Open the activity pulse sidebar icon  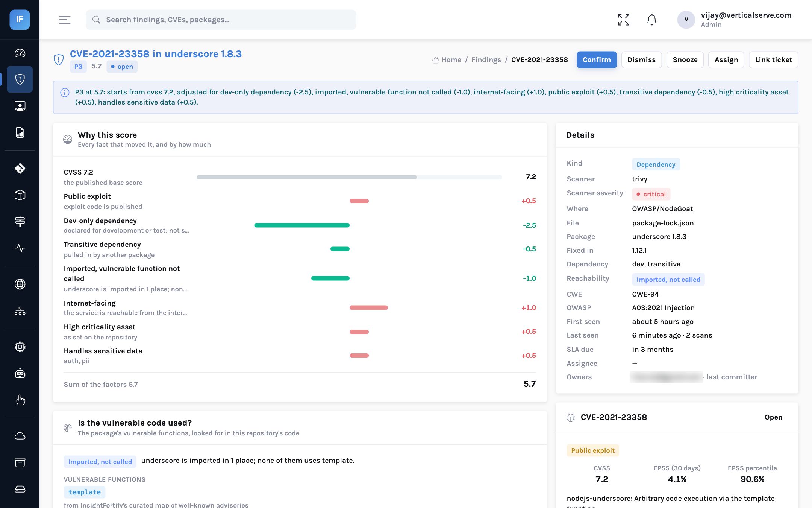point(20,248)
